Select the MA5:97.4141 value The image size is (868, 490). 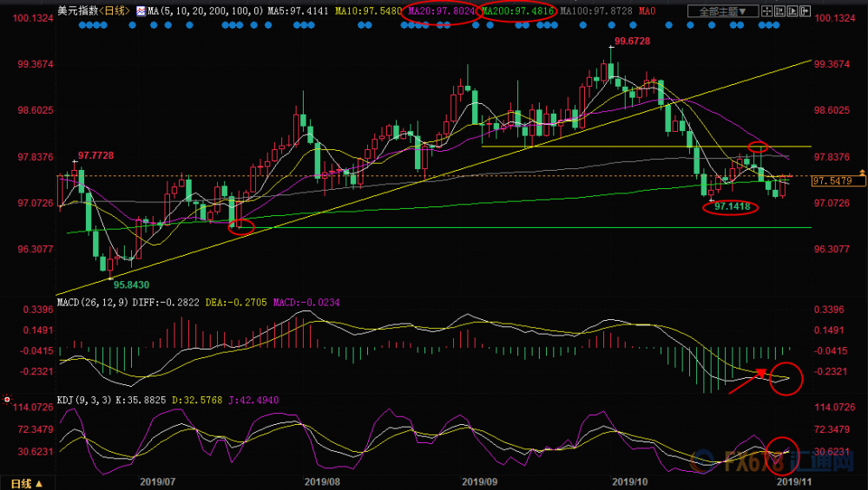[x=298, y=11]
